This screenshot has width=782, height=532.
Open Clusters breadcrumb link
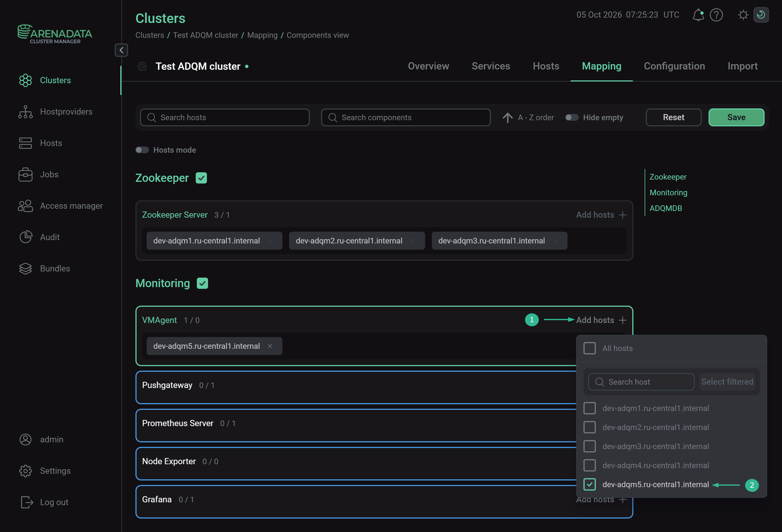pos(150,35)
